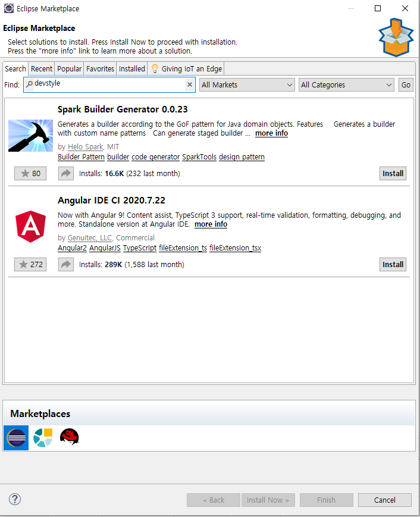Select the Obeo marketplace icon
The image size is (420, 517).
click(x=43, y=438)
